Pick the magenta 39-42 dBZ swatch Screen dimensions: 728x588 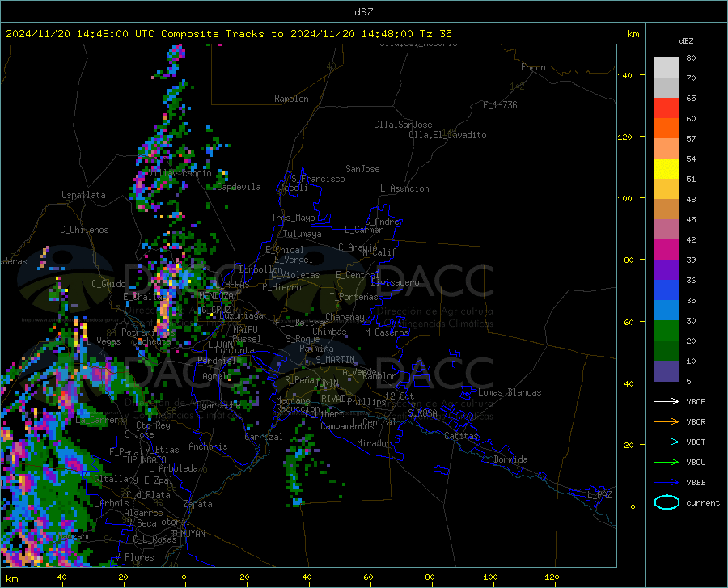pyautogui.click(x=667, y=250)
